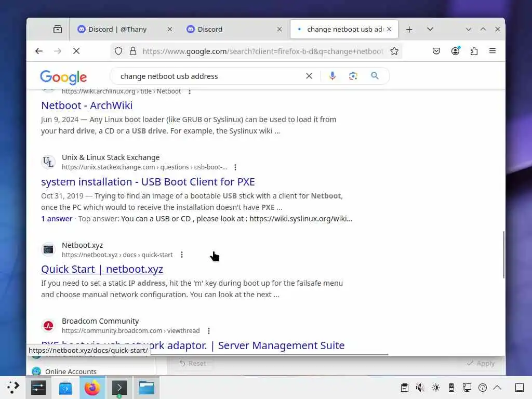Viewport: 532px width, 399px height.
Task: Select the change netboot usb address tab
Action: click(x=344, y=29)
